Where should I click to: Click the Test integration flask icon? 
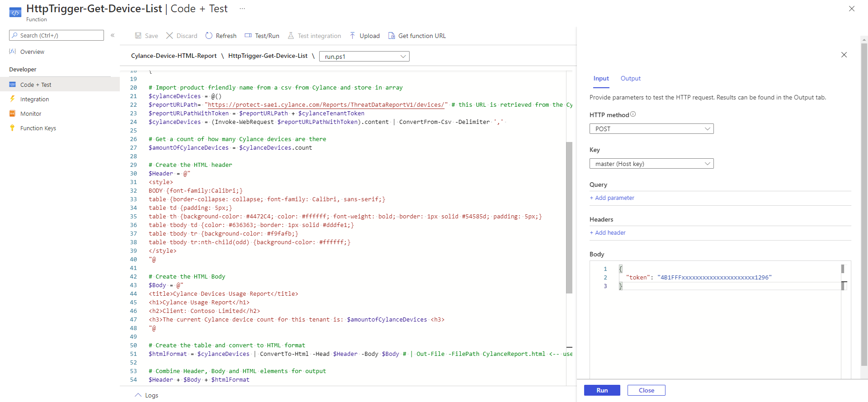coord(291,36)
